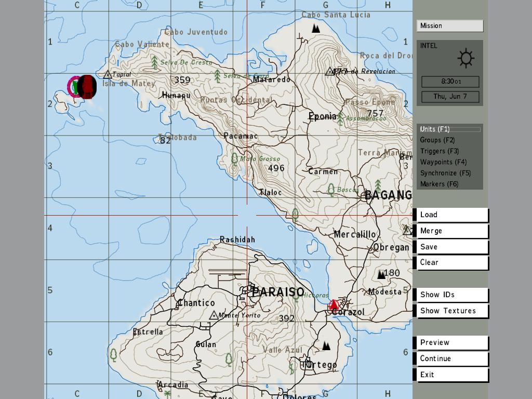Click the Cabo Juventudo label

pos(196,32)
